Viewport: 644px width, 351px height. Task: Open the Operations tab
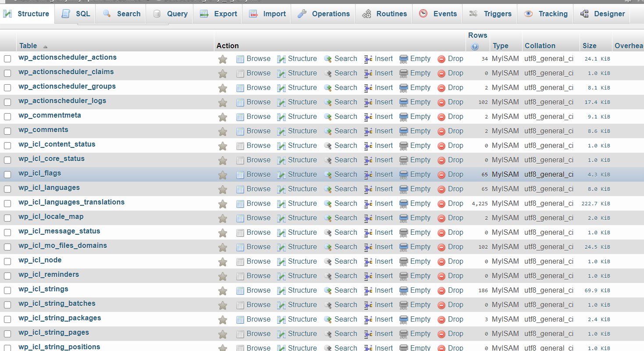pyautogui.click(x=324, y=14)
